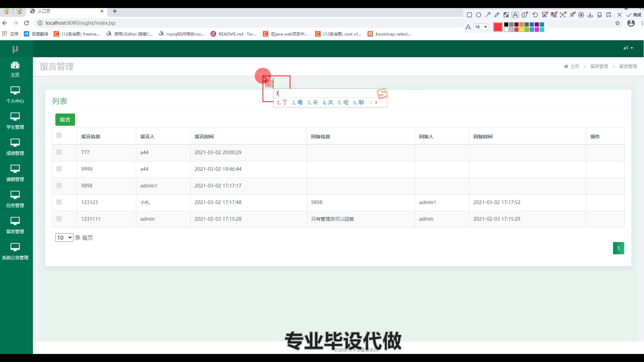Select the arrow annotation tool
This screenshot has height=362, width=644.
[x=488, y=15]
